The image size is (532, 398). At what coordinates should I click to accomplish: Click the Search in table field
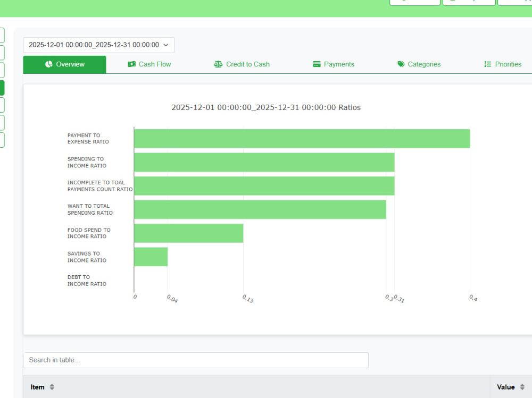[196, 360]
